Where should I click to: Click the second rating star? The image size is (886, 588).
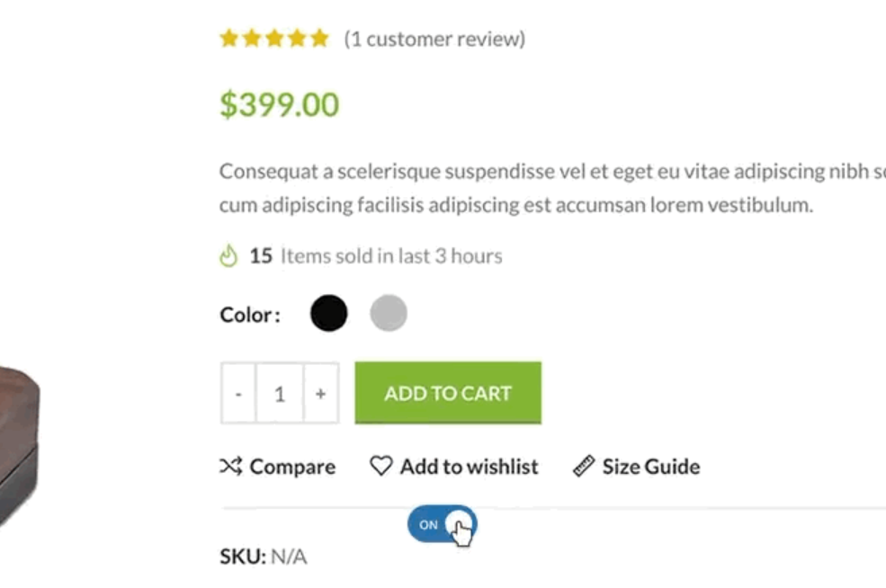pos(252,38)
